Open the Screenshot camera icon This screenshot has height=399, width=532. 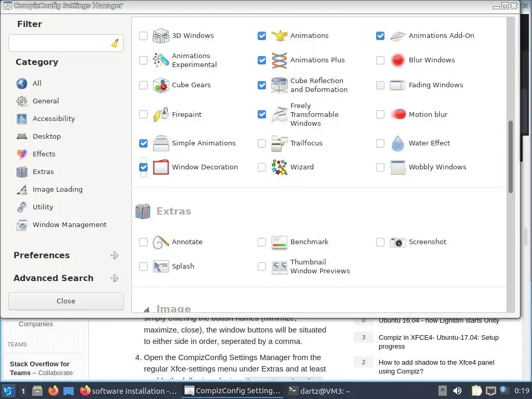397,242
